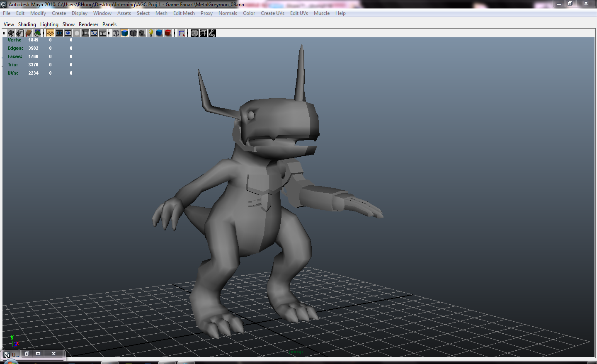Screen dimensions: 597x364
Task: Toggle the Gate Mask icon
Action: point(77,33)
